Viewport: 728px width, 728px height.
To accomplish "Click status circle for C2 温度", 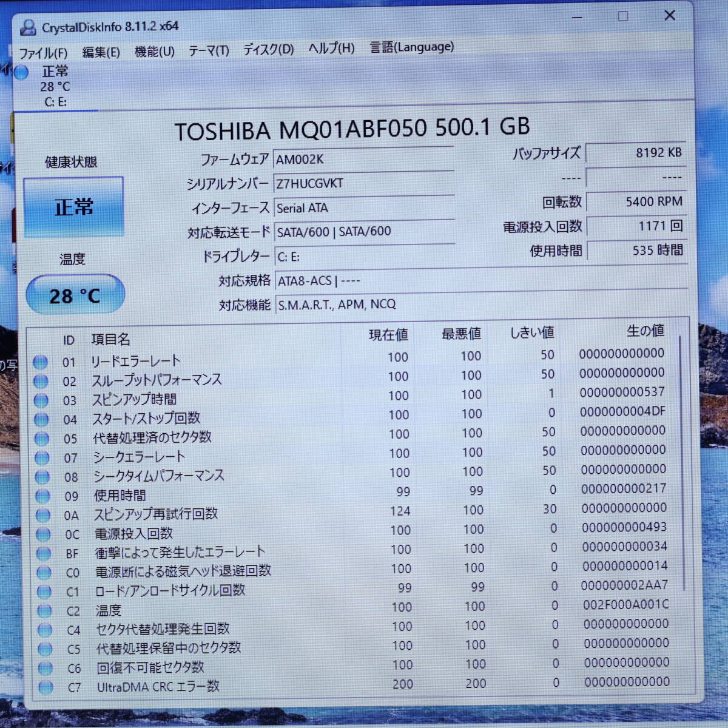I will point(44,610).
